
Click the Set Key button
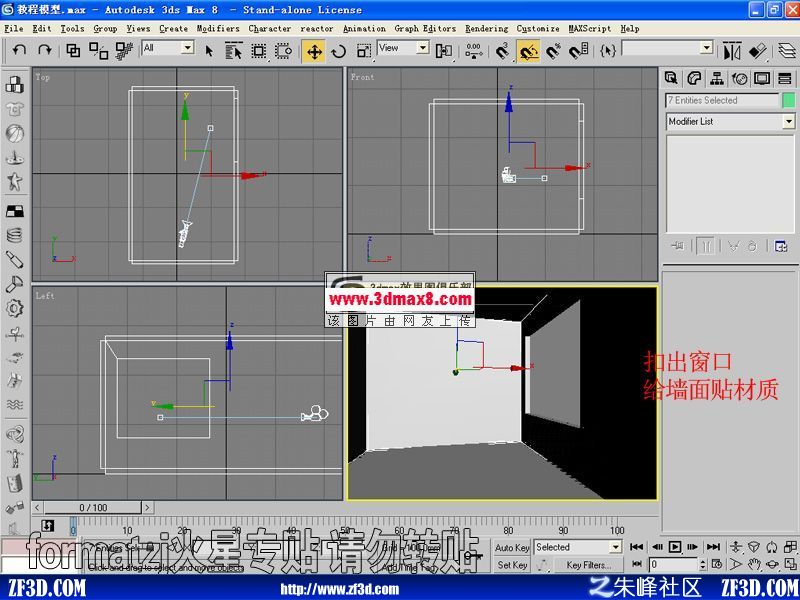click(x=512, y=565)
